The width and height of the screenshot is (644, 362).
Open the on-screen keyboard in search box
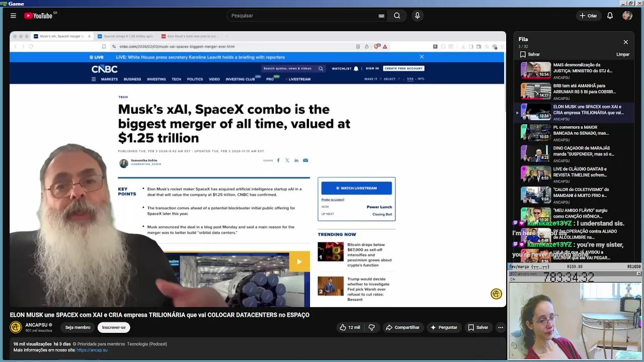(x=381, y=16)
